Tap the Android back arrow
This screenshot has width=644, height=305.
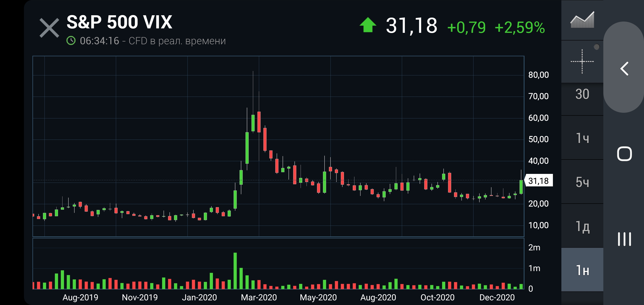[x=624, y=68]
